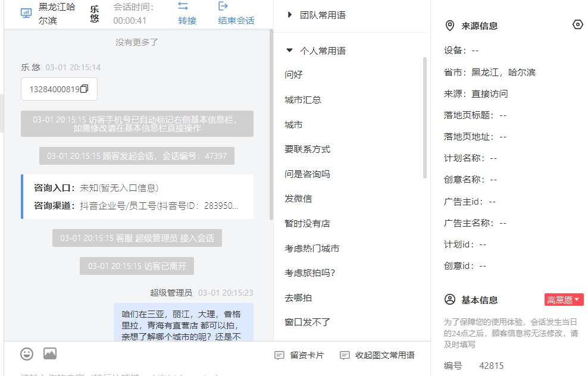Click the 留资卡片 card icon
Image resolution: width=588 pixels, height=376 pixels.
pyautogui.click(x=279, y=355)
